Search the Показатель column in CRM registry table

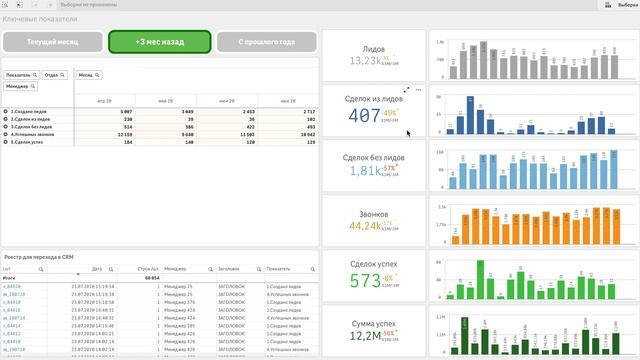click(x=313, y=269)
